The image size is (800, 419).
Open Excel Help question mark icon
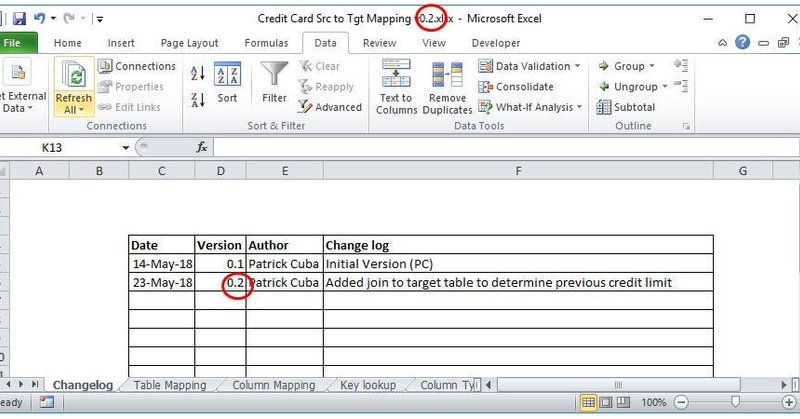[742, 42]
